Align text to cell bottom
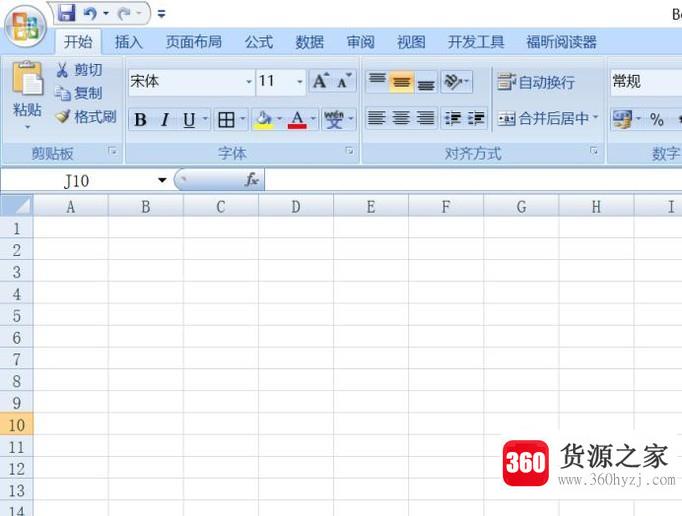This screenshot has width=682, height=516. pos(426,81)
